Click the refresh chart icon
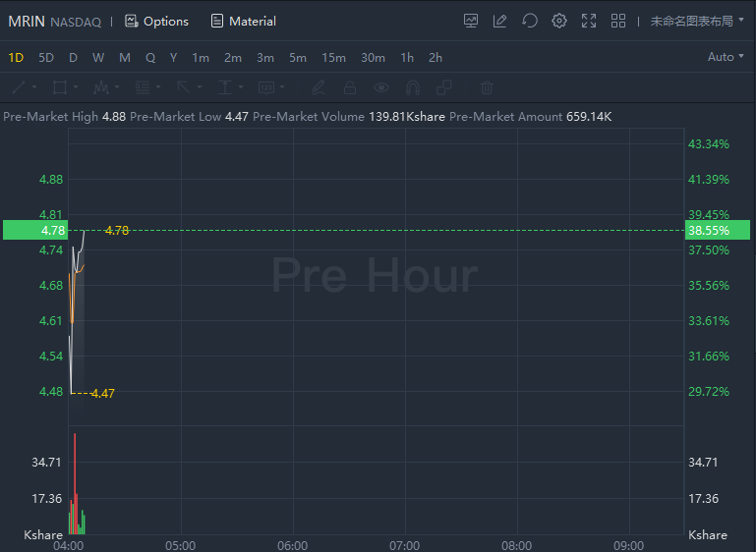The width and height of the screenshot is (756, 552). 529,21
